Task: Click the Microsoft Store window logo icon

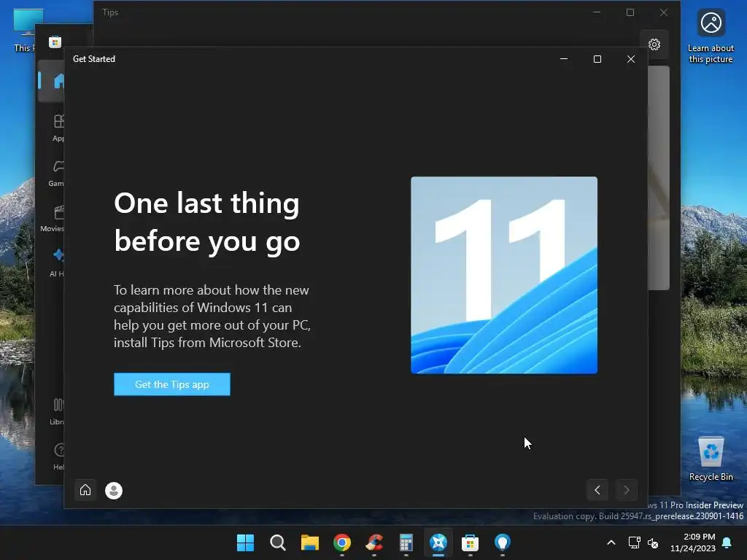Action: coord(55,42)
